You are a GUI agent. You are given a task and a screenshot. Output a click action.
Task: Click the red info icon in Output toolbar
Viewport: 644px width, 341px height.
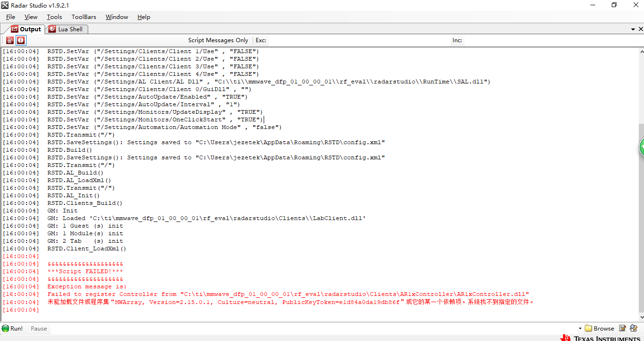[x=21, y=40]
